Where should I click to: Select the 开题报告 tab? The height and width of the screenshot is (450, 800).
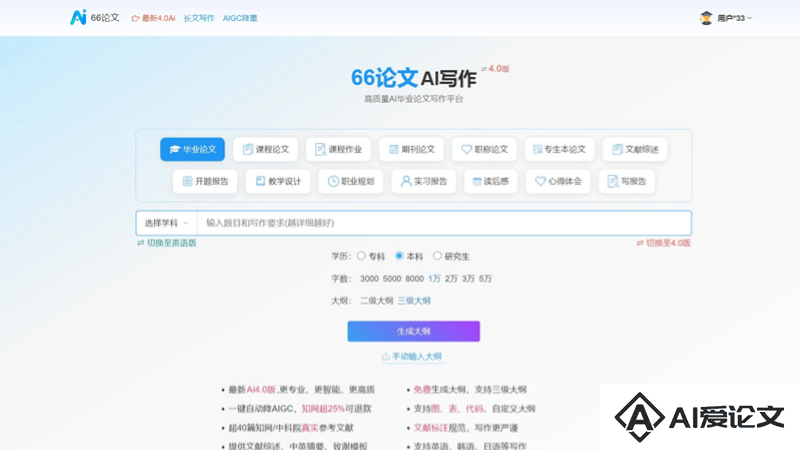(205, 181)
